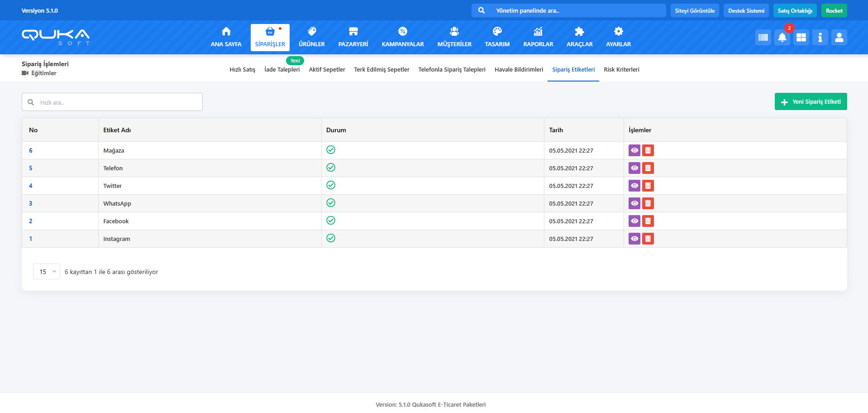
Task: Click Yeni Sipariş Etiketi button
Action: click(x=811, y=102)
